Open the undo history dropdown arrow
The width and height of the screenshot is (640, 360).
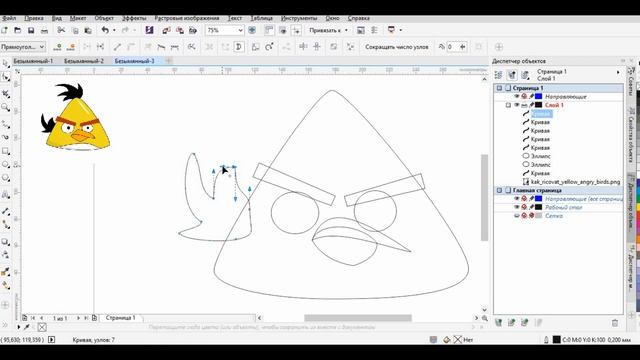114,30
